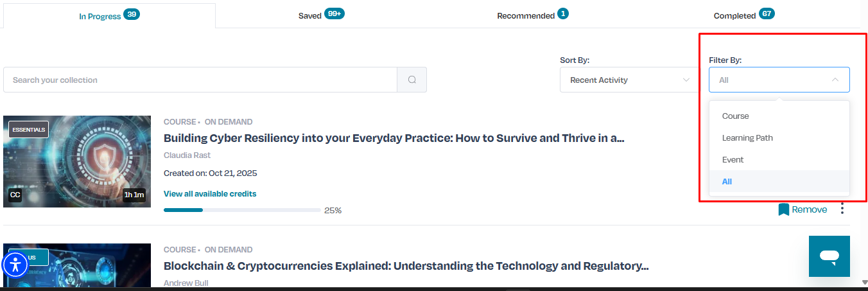This screenshot has width=868, height=291.
Task: Click the CC badge on first thumbnail
Action: tap(15, 195)
